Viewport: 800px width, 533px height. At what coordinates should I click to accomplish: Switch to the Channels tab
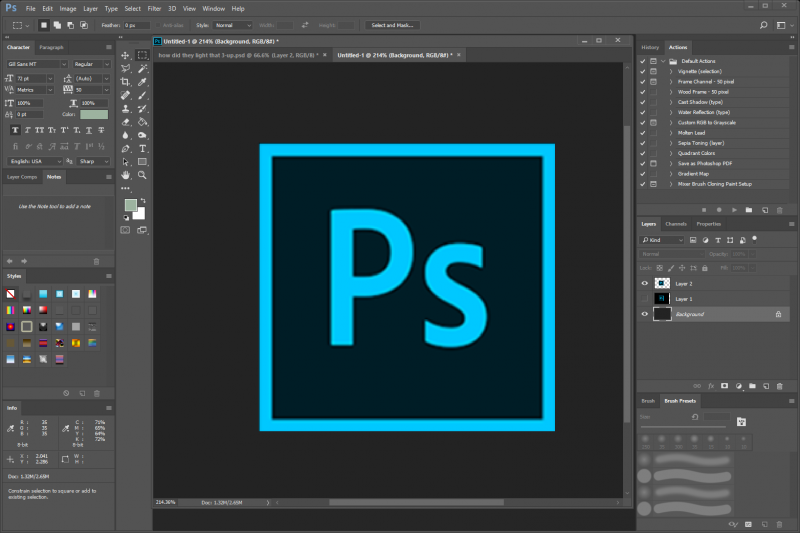(x=676, y=224)
